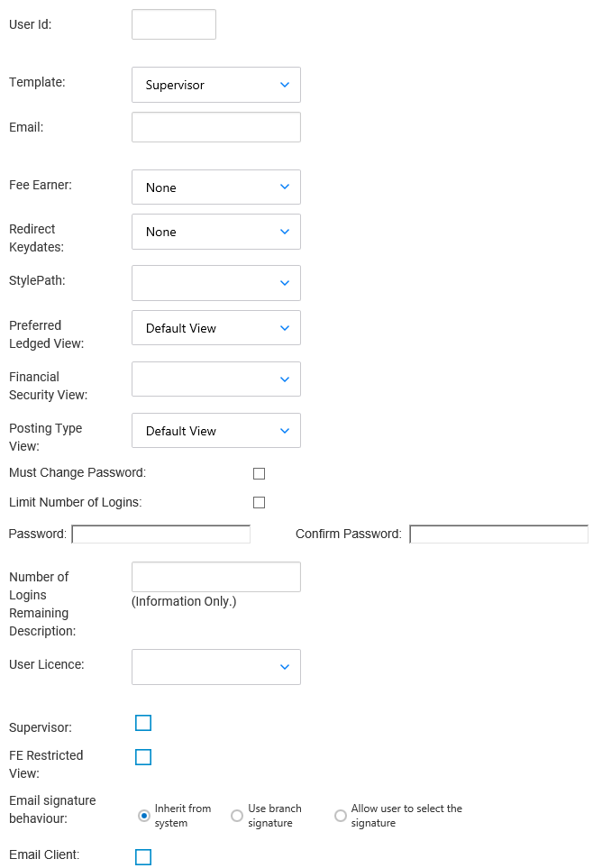Choose Use branch signature radio option

237,816
